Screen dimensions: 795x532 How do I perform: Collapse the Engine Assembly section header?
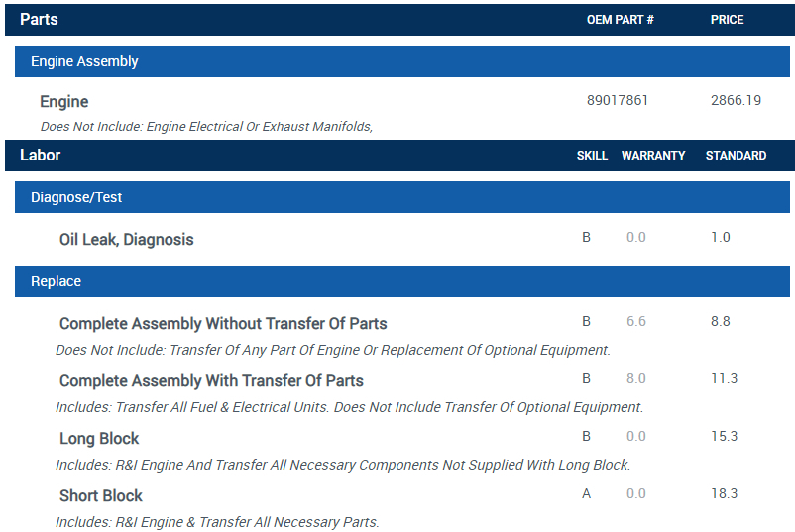[x=84, y=61]
